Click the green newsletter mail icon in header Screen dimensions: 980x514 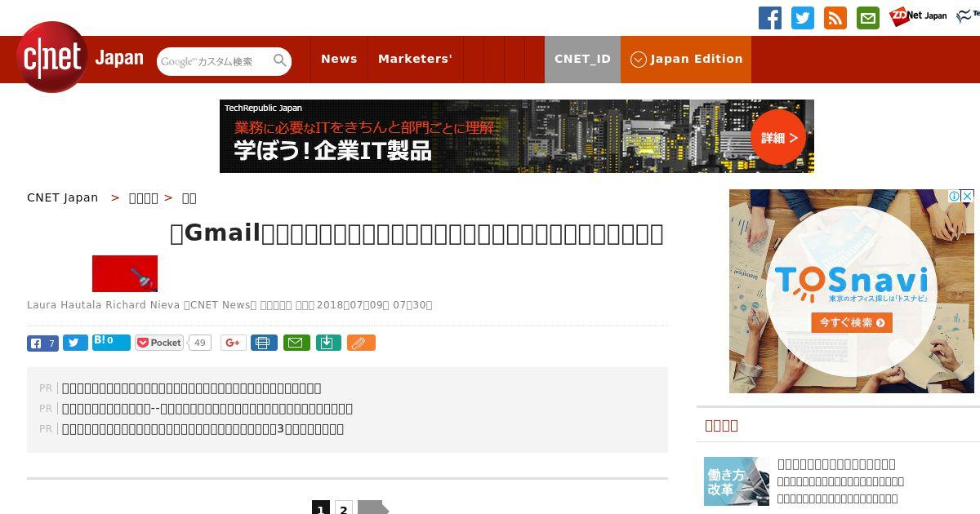pyautogui.click(x=868, y=18)
